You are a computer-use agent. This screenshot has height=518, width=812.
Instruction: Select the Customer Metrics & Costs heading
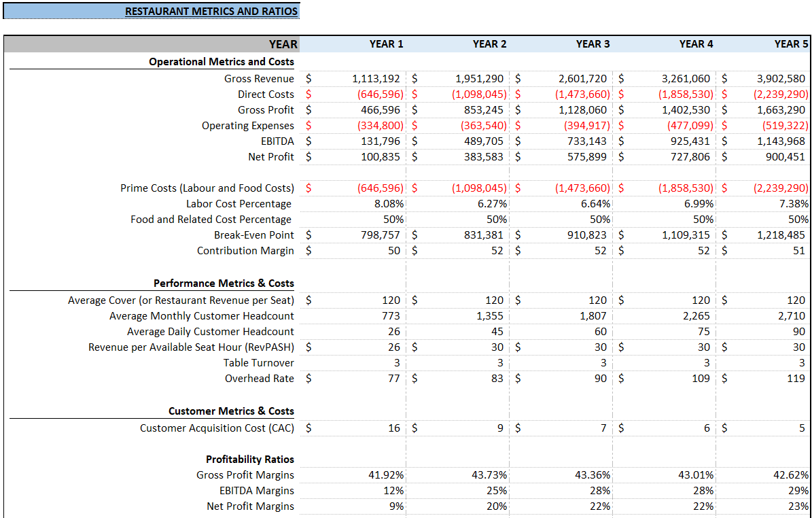[231, 411]
